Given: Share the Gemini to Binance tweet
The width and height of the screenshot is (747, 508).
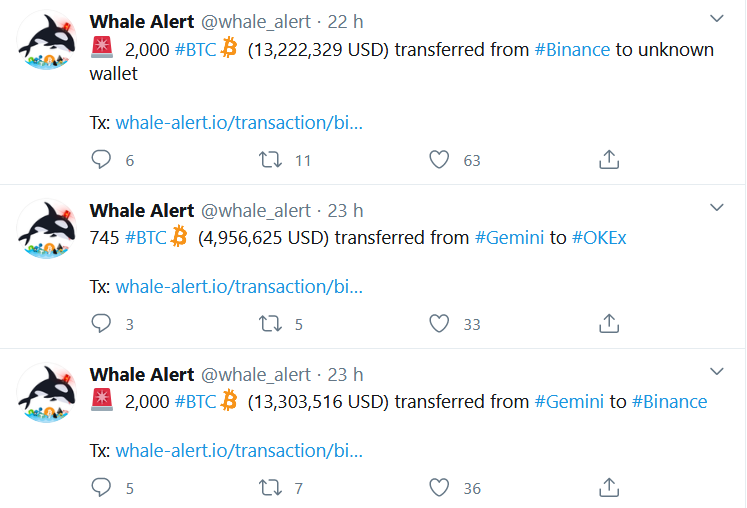Looking at the screenshot, I should tap(609, 487).
